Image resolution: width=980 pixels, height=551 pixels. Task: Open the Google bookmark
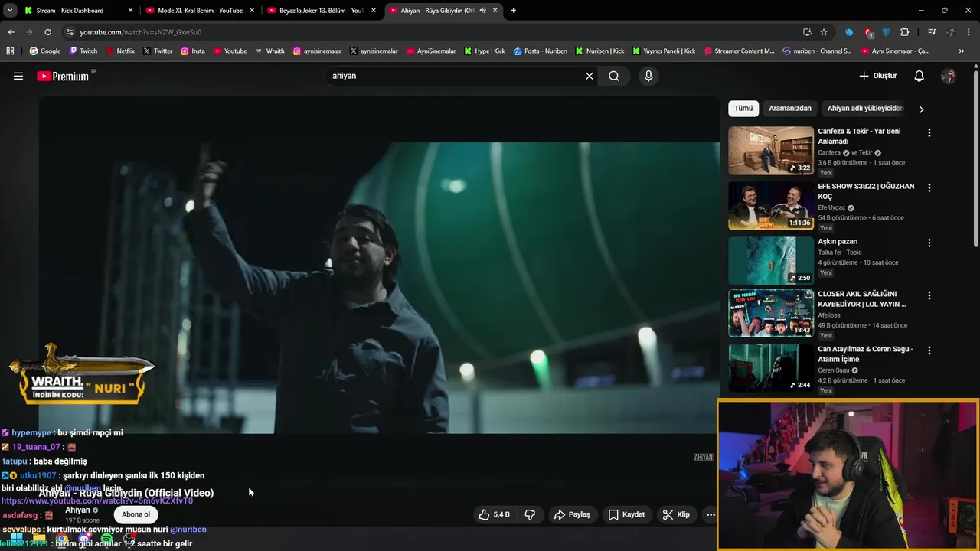pyautogui.click(x=44, y=51)
